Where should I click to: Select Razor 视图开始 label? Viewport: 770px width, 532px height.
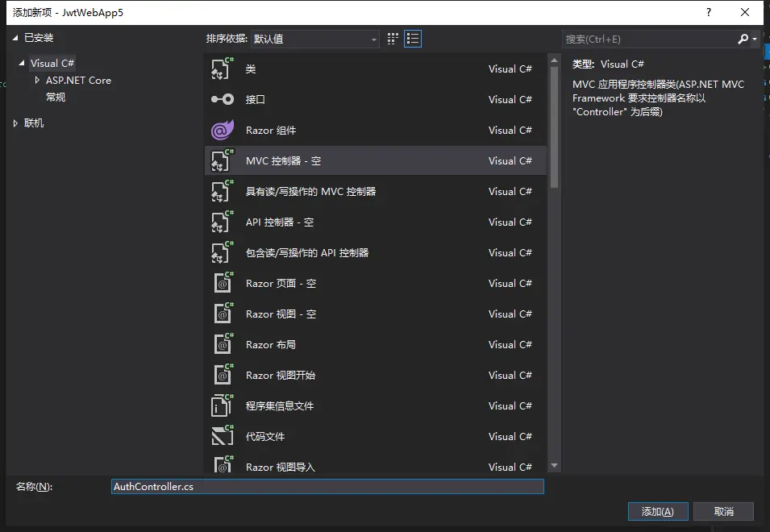pos(281,376)
